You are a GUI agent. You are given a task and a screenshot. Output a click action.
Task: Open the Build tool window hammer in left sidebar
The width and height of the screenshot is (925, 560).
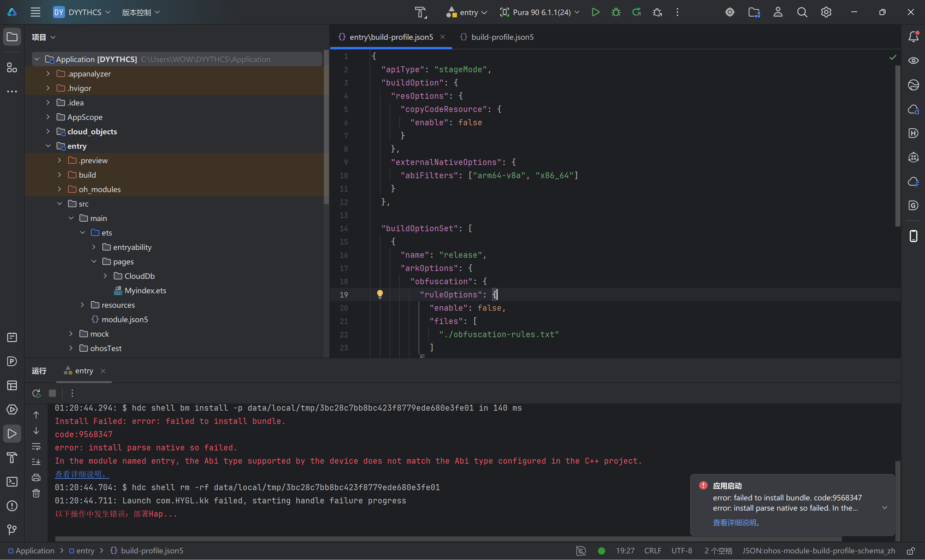[12, 458]
